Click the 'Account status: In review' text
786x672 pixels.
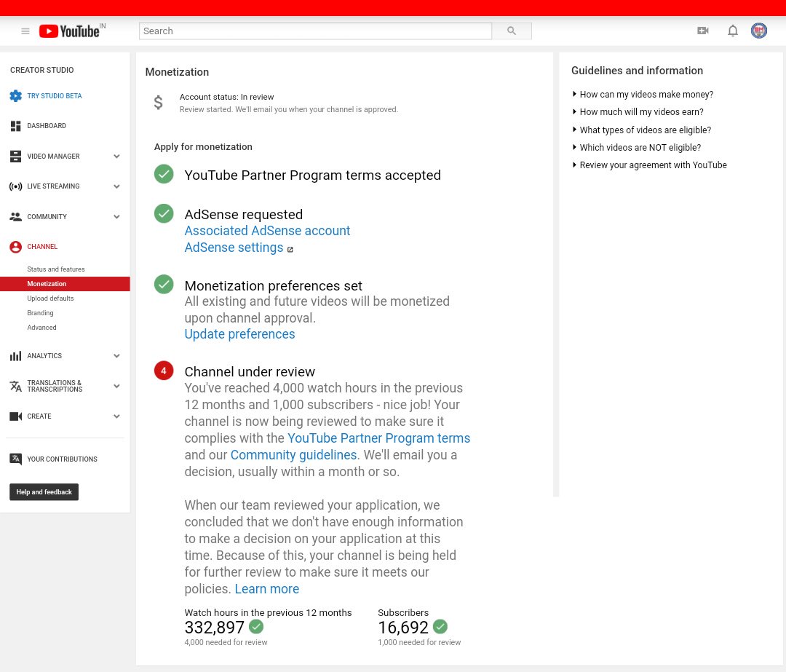(226, 97)
